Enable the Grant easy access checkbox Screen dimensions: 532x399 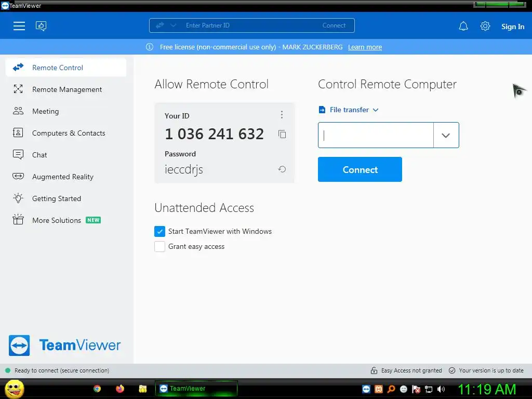(159, 246)
